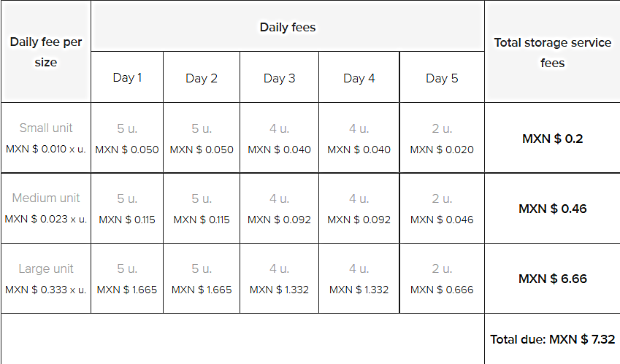
Task: Select the Day 2 column header
Action: point(202,78)
